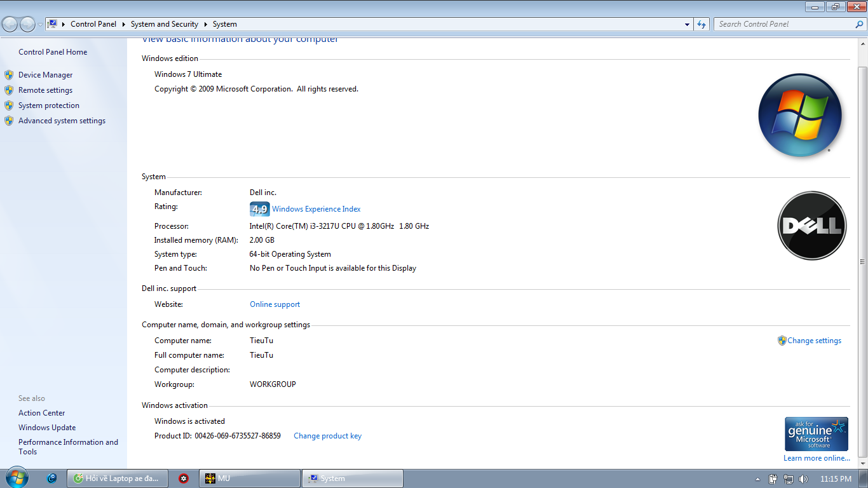The width and height of the screenshot is (868, 488).
Task: Show hidden system tray icons
Action: [x=757, y=479]
